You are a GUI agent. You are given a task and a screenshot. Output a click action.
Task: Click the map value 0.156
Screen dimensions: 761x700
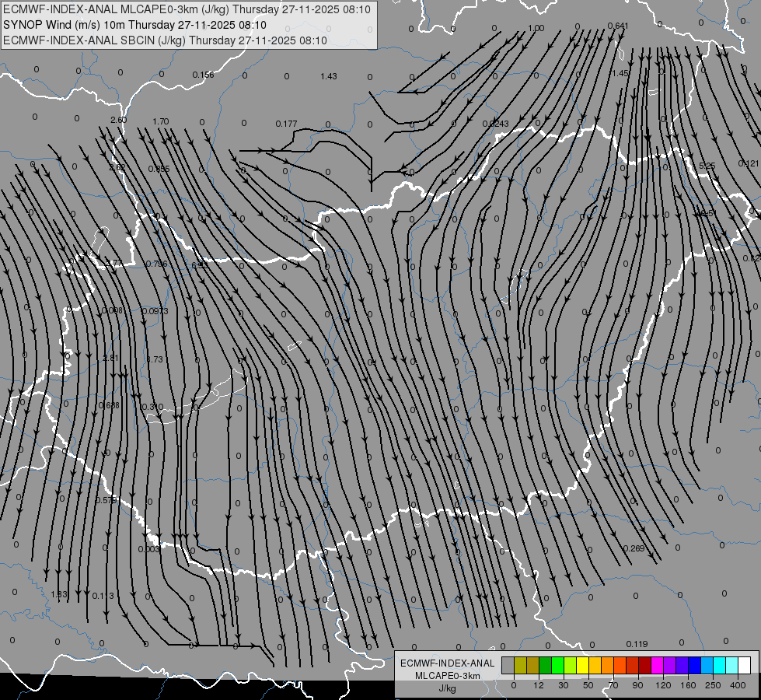[203, 75]
